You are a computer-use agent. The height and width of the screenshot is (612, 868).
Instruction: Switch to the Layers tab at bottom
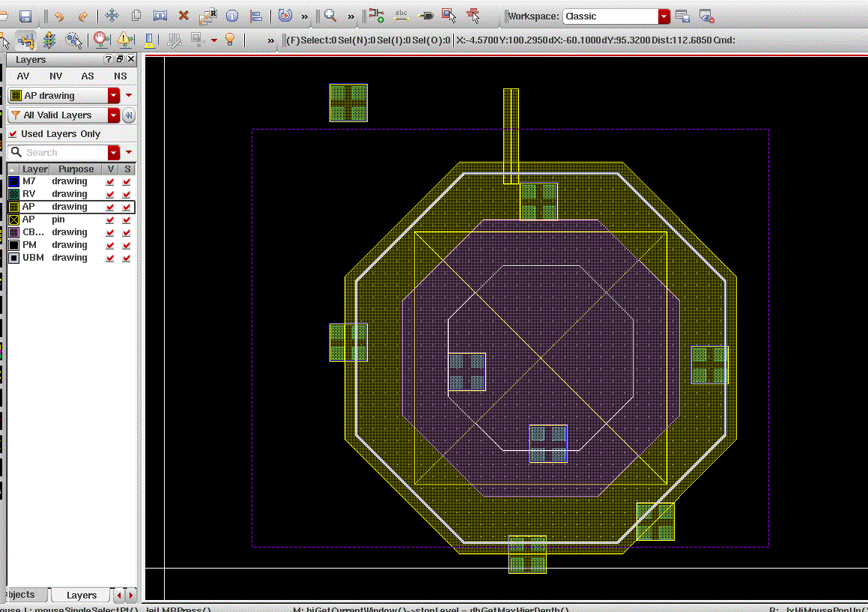click(82, 595)
